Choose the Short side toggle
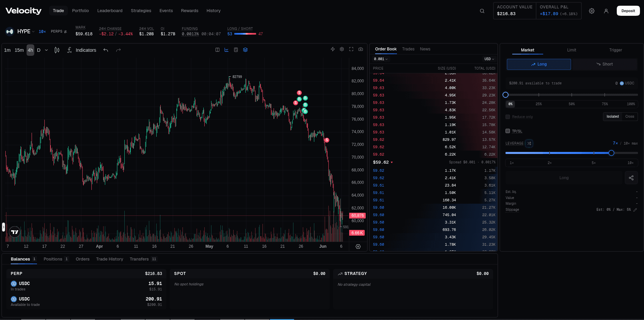This screenshot has height=320, width=644. (604, 64)
